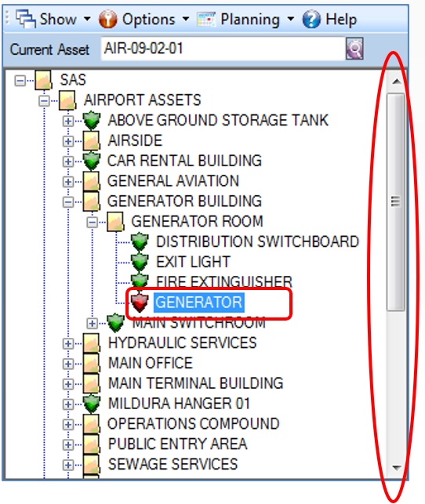This screenshot has height=504, width=425.
Task: Click the Help question mark icon
Action: [311, 20]
